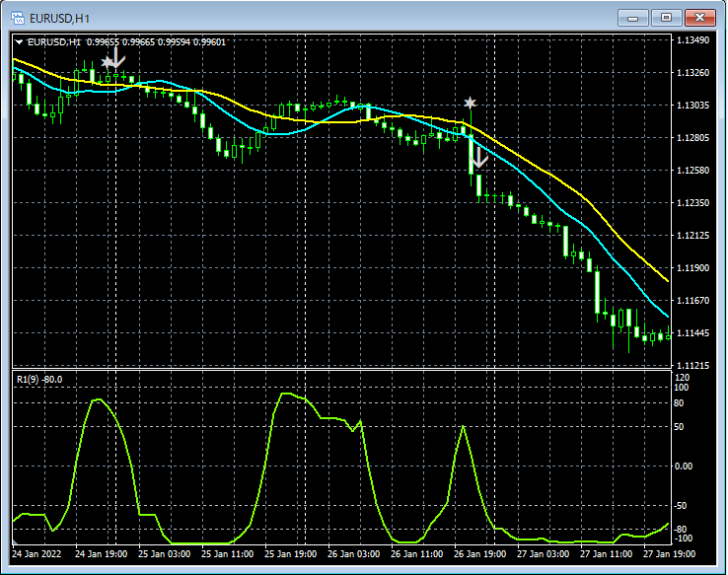Click the R1(9) -80.0 indicator label
The width and height of the screenshot is (728, 575).
[39, 379]
